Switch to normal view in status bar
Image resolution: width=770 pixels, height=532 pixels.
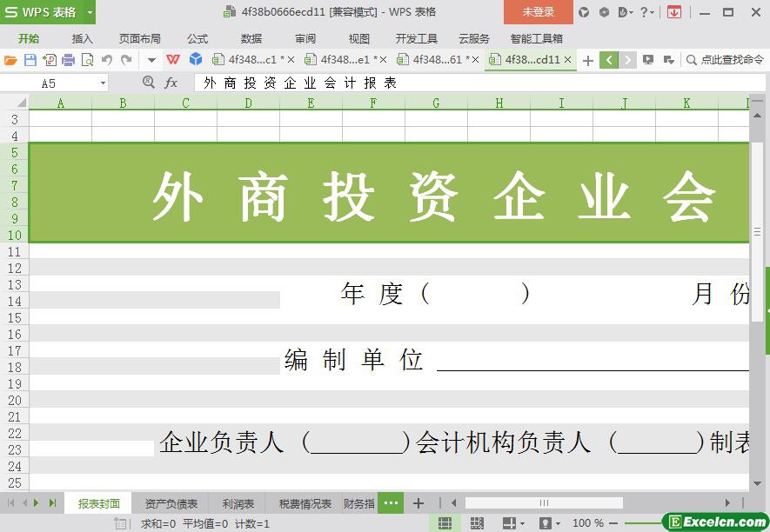coord(445,523)
